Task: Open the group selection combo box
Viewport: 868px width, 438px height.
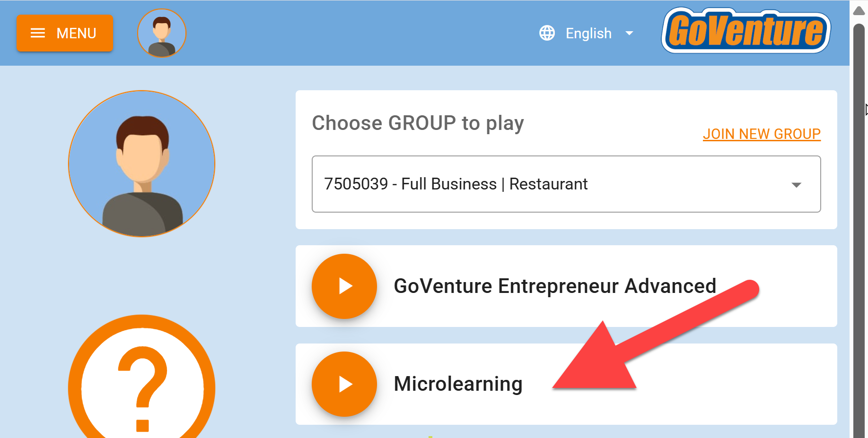Action: [x=566, y=184]
